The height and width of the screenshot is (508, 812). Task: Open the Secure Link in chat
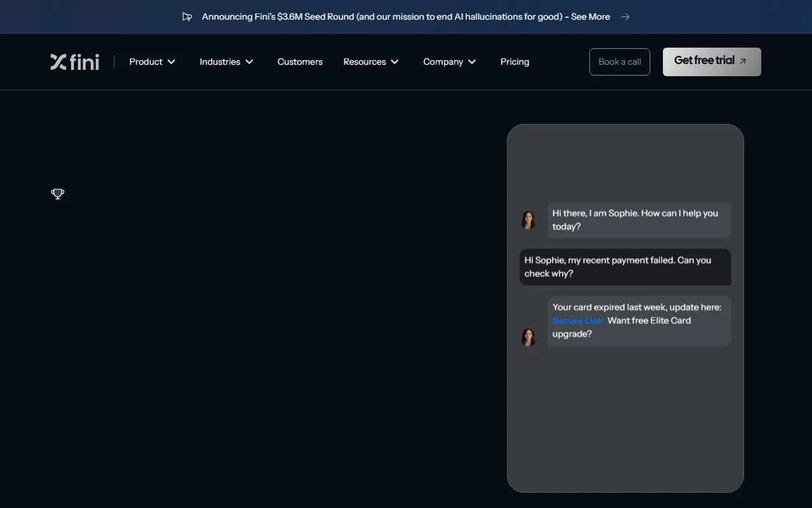[577, 321]
